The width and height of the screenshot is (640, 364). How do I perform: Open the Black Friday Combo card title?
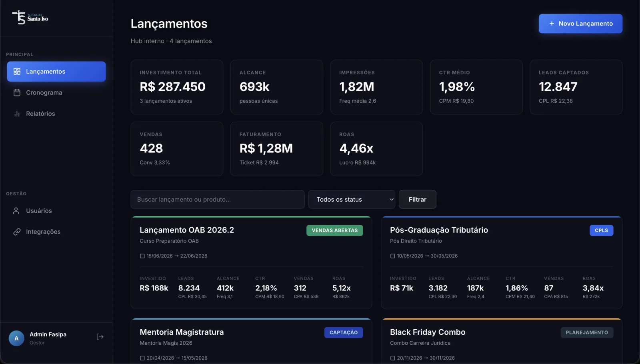428,332
